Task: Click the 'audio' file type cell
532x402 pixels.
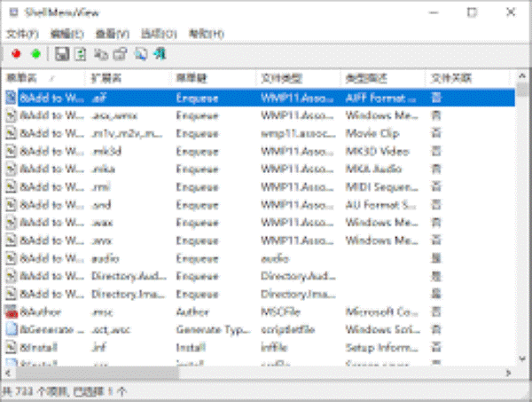Action: point(275,258)
